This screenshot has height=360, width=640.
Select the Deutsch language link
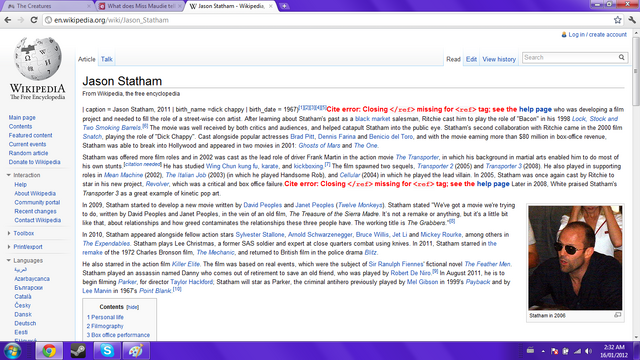click(25, 323)
